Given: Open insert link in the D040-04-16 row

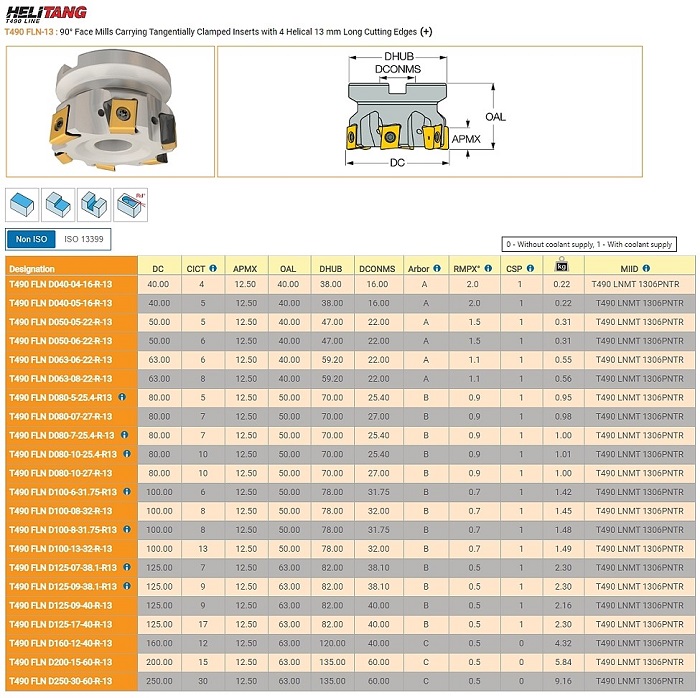Looking at the screenshot, I should point(635,284).
